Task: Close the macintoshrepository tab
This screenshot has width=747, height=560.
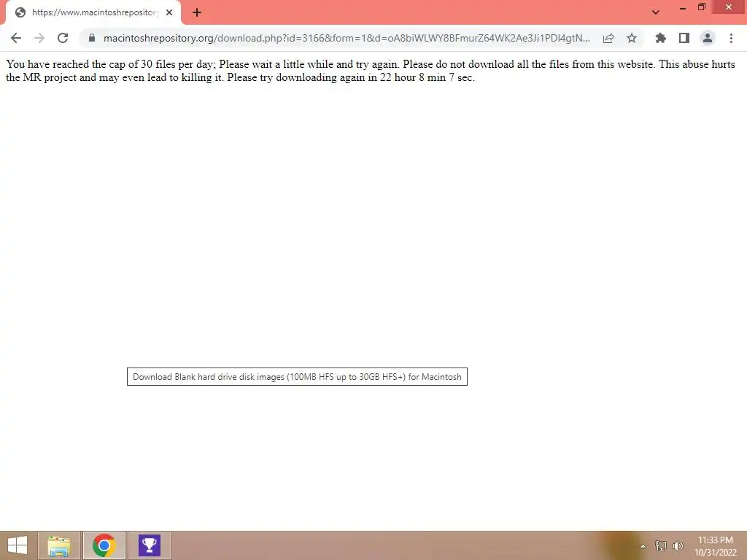Action: click(x=169, y=12)
